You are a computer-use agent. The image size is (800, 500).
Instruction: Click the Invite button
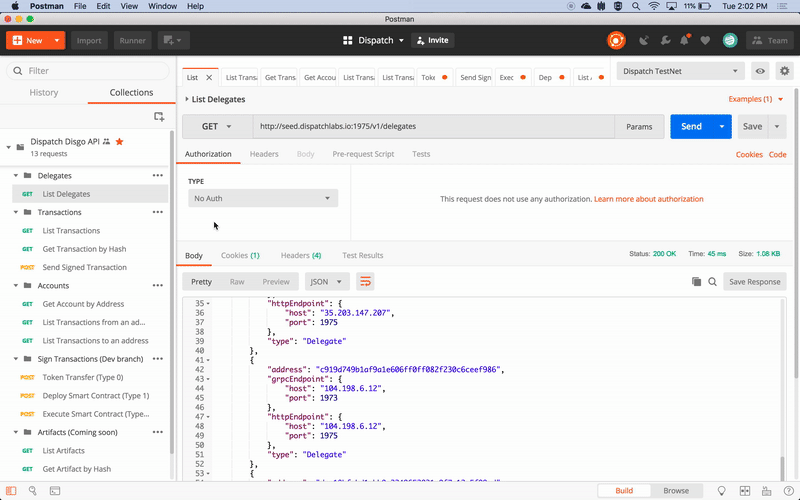(x=433, y=40)
